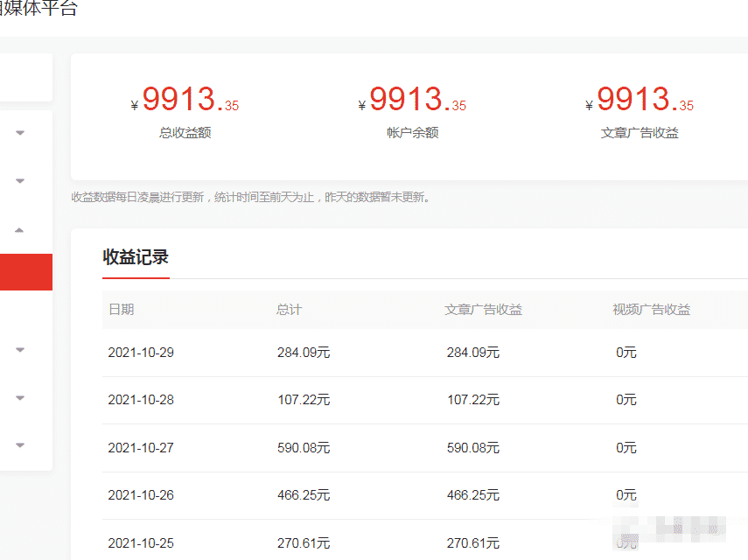Click 文章广告收益 value 466.25元 for 2021-10-26
Image resolution: width=748 pixels, height=560 pixels.
coord(473,495)
